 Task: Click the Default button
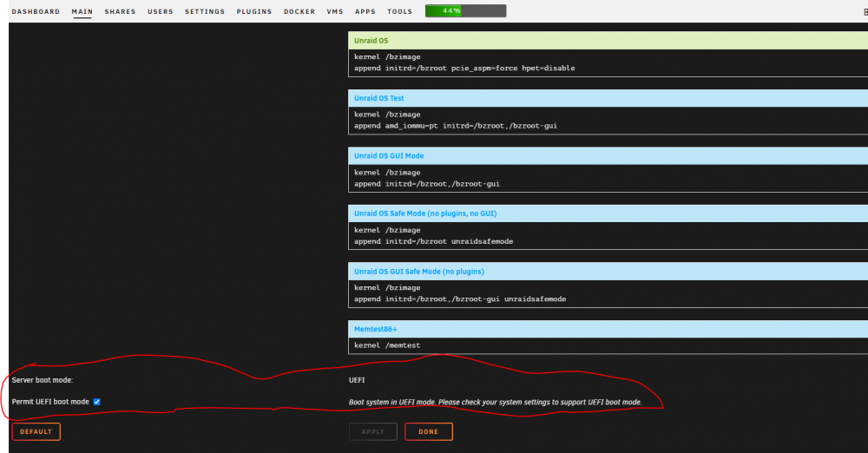pos(36,431)
